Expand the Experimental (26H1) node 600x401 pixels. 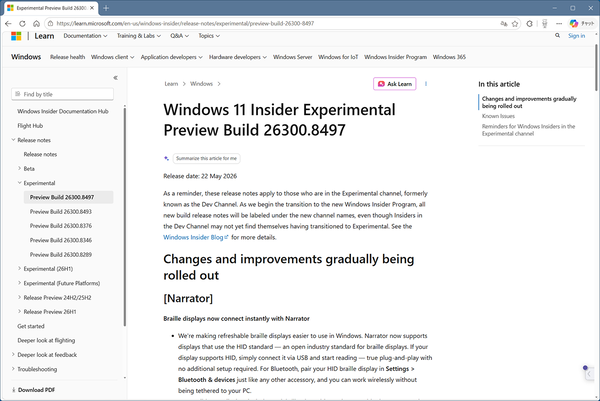coord(20,269)
